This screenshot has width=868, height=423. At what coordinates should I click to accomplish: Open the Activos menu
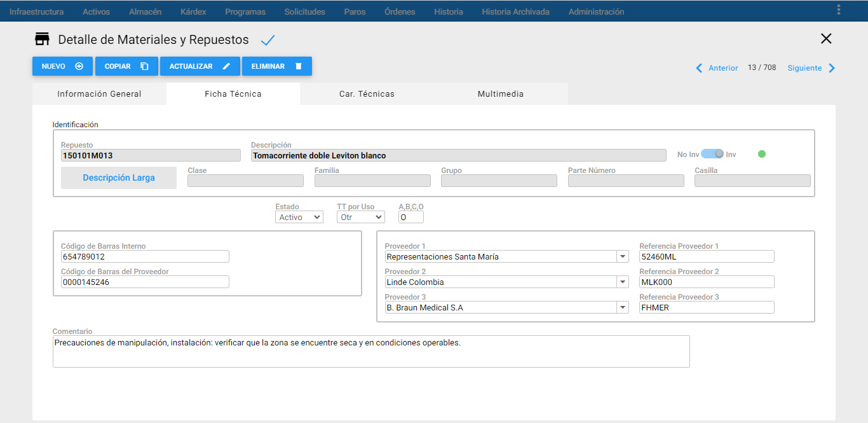[x=96, y=11]
